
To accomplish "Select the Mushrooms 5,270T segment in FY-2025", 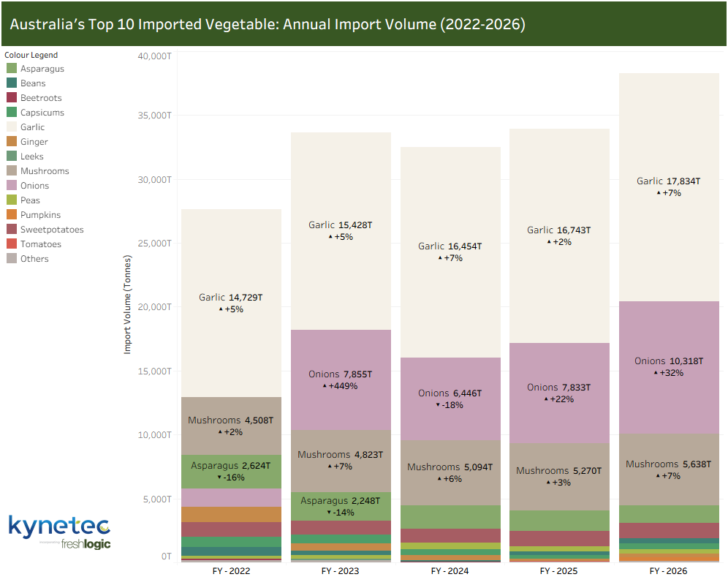I will [559, 477].
